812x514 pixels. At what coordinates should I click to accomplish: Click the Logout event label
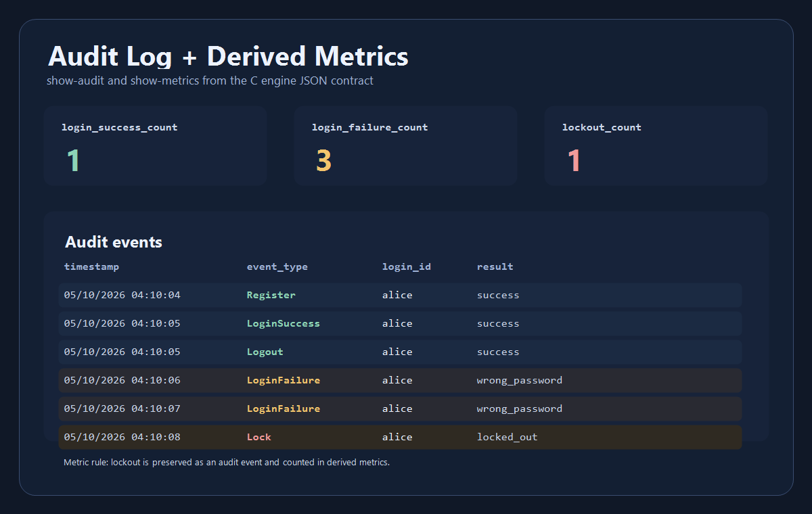click(265, 352)
